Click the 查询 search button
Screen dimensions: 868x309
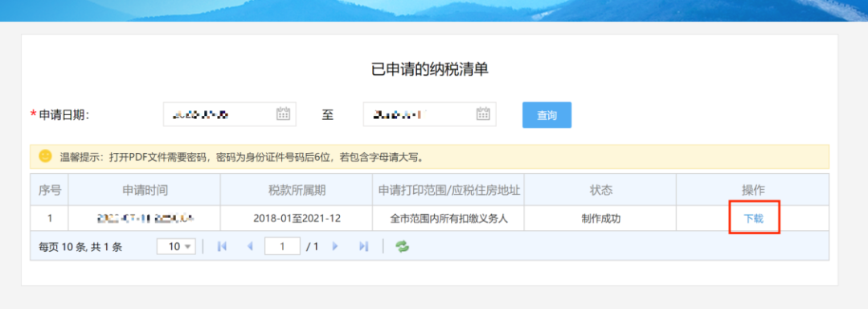pos(547,115)
